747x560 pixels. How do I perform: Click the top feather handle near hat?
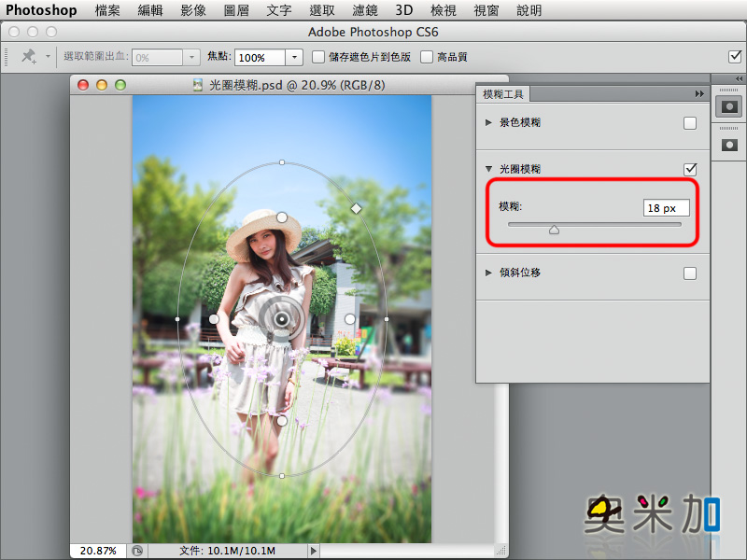point(282,217)
